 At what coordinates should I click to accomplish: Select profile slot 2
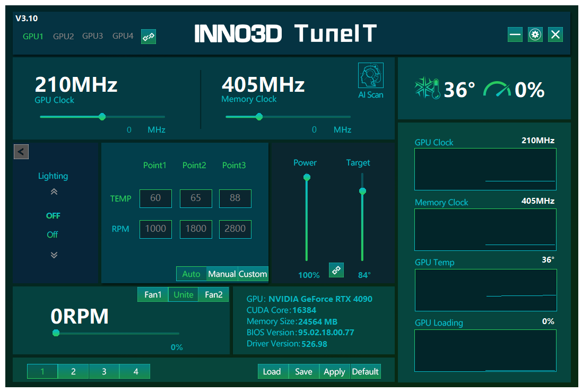tap(73, 371)
